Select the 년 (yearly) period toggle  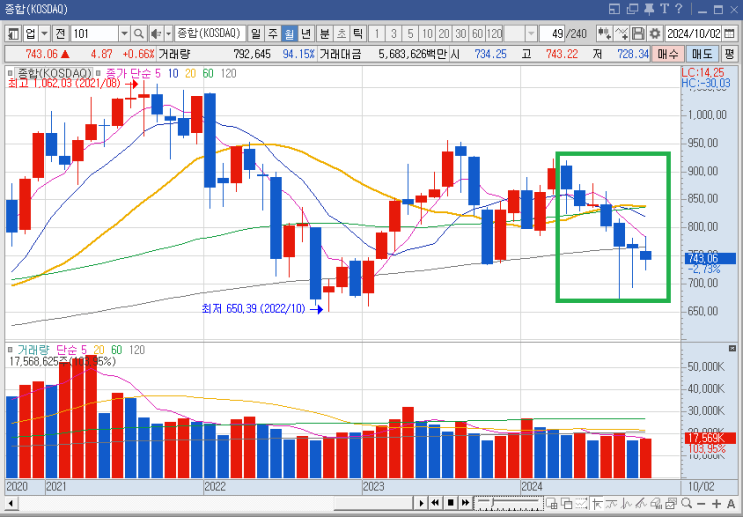point(306,34)
